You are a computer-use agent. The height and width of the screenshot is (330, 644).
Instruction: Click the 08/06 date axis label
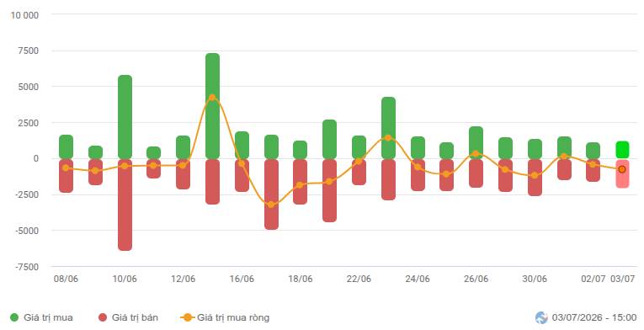tap(66, 279)
